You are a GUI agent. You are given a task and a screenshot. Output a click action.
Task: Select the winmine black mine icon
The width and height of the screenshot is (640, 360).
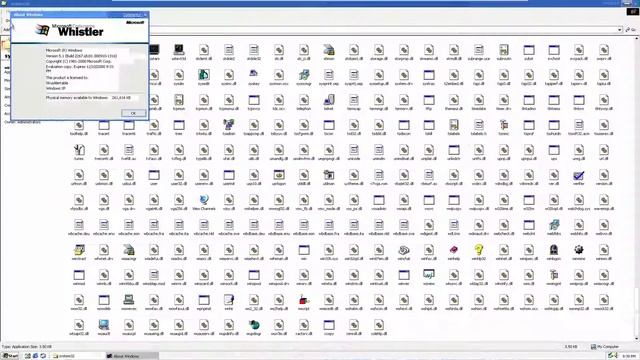click(578, 250)
